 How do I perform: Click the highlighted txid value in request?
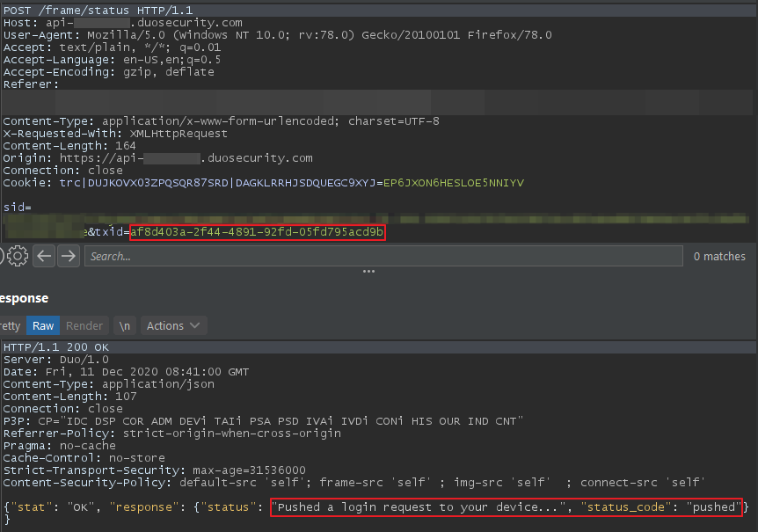coord(258,232)
